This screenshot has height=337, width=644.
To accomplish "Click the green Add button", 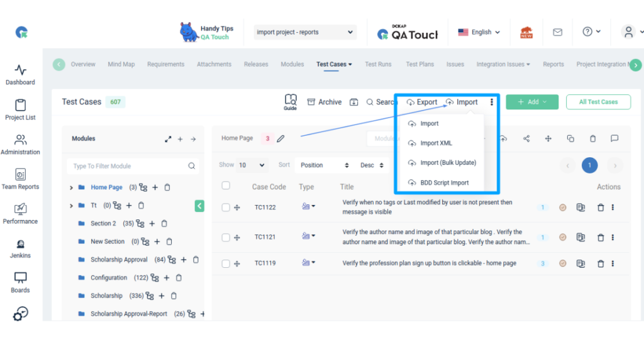I will [532, 102].
